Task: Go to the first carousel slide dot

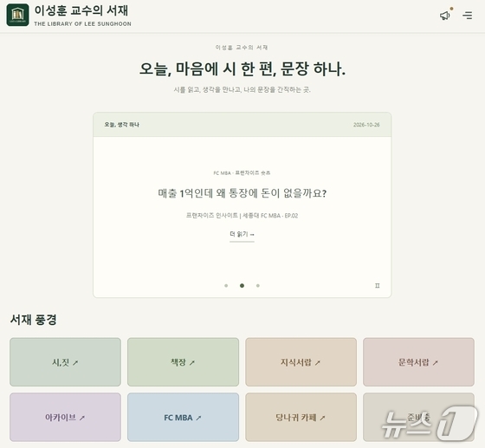Action: 226,286
